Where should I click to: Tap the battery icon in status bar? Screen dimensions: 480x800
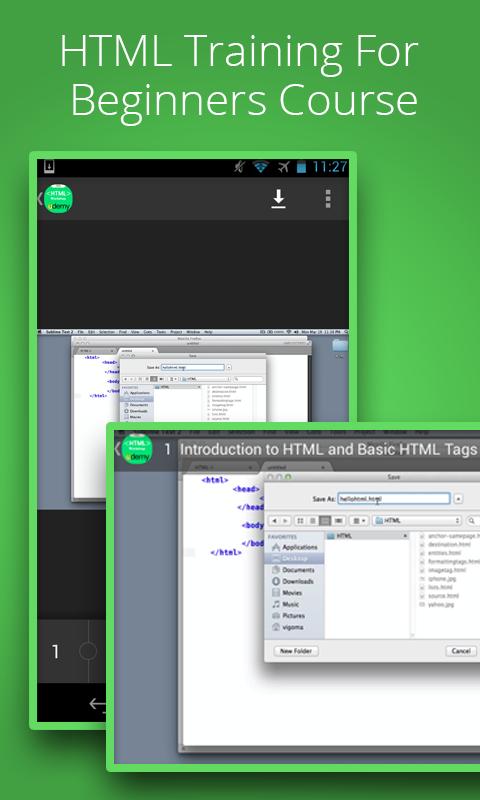301,167
